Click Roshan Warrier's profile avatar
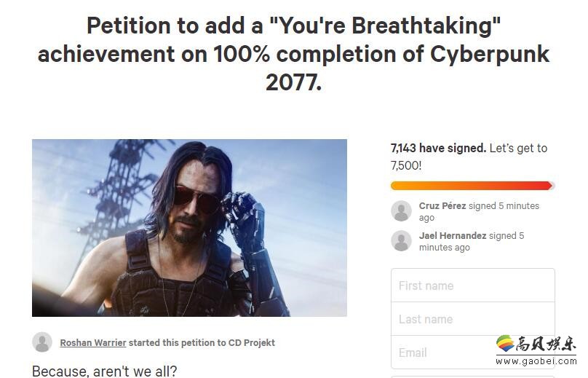Viewport: 588px width, 378px height. coord(42,342)
